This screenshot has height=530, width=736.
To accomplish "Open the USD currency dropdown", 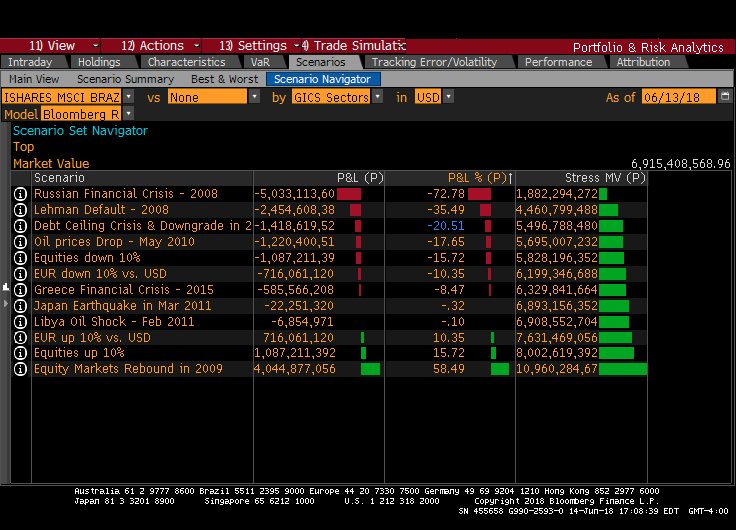I will tap(448, 97).
